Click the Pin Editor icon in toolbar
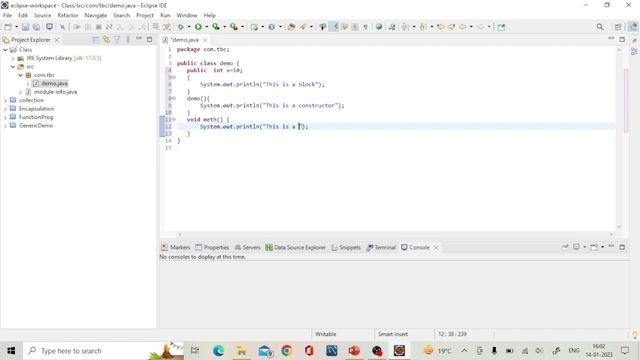The image size is (640, 360). click(501, 27)
